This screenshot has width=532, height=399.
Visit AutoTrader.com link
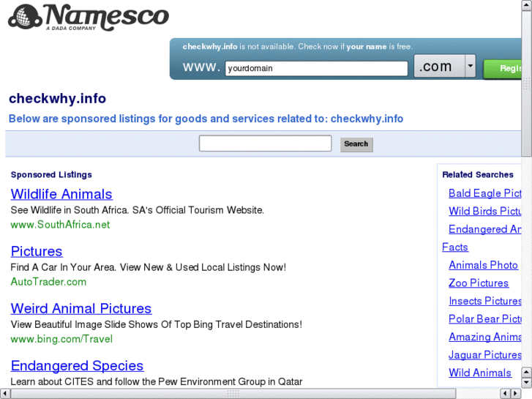tap(48, 282)
